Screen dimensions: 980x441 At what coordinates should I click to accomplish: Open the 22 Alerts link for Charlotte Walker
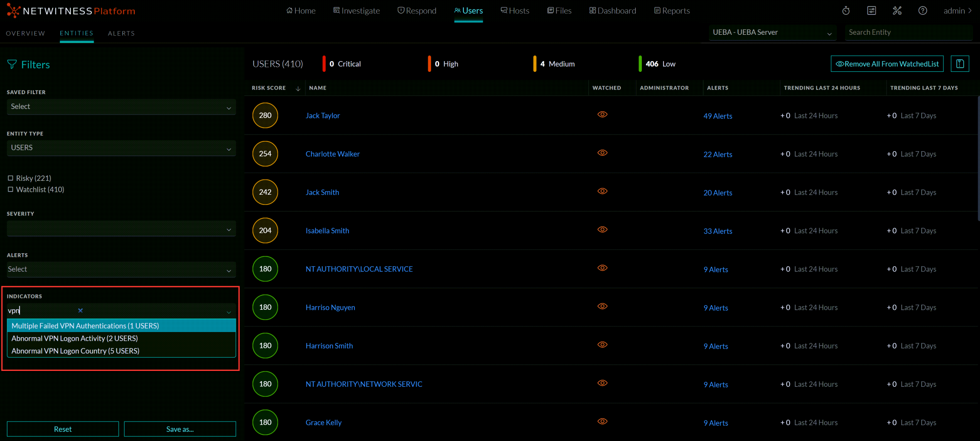[x=718, y=154]
